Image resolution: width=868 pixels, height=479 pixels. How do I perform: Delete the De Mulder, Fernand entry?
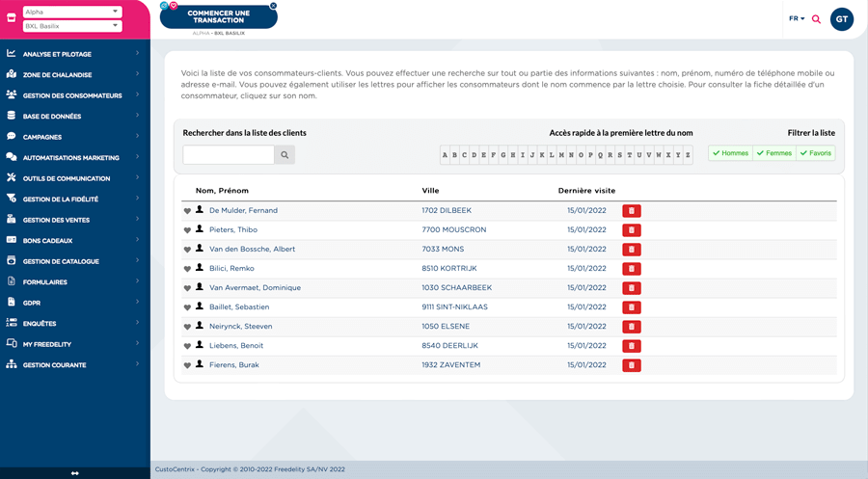631,211
